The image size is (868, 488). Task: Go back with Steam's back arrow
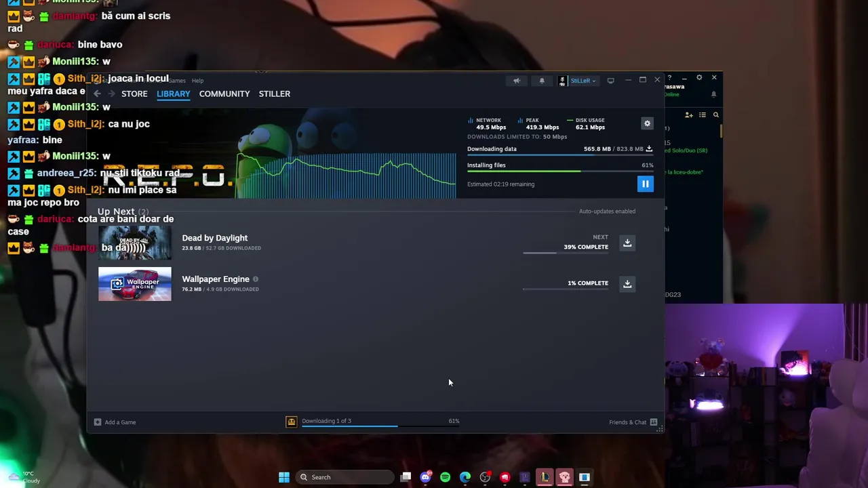(97, 94)
